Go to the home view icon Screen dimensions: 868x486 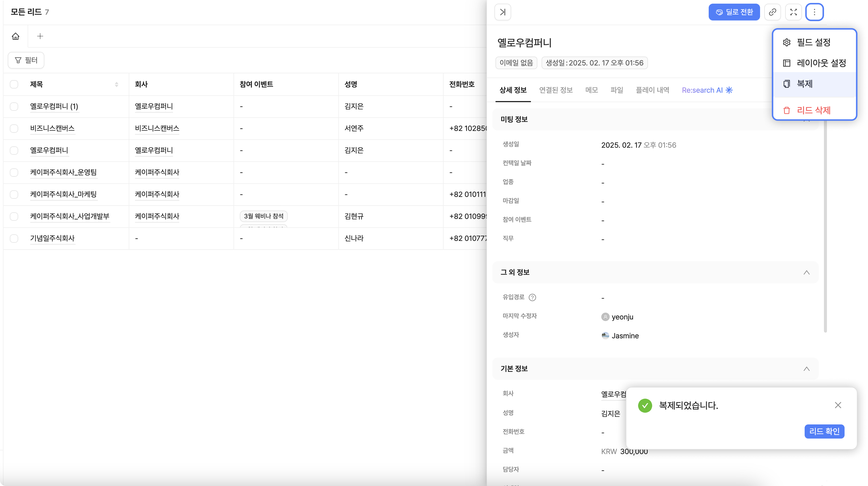pyautogui.click(x=15, y=36)
